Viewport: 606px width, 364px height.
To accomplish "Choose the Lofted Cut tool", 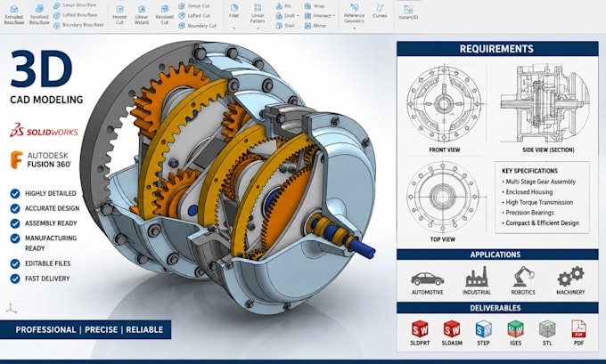I will (x=194, y=16).
